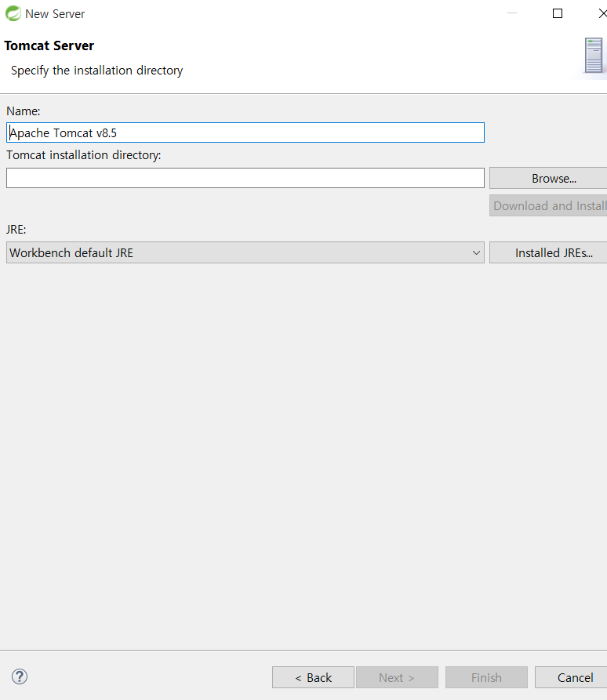Cancel the New Server wizard
The height and width of the screenshot is (700, 607).
[571, 678]
